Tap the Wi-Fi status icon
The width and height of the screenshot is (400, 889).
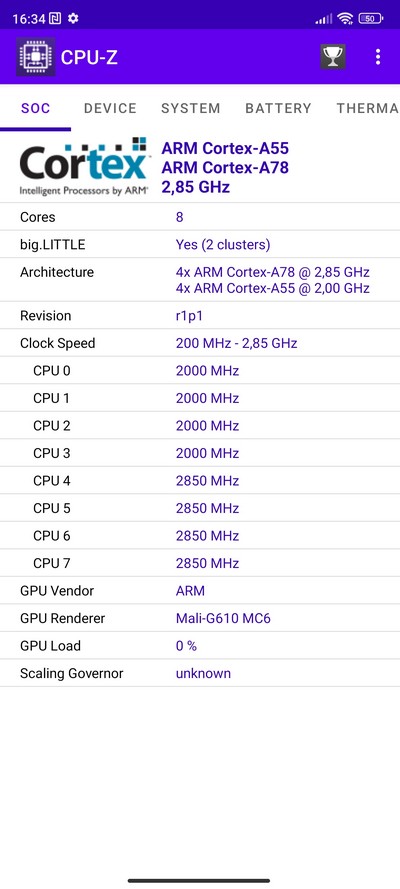[x=344, y=18]
